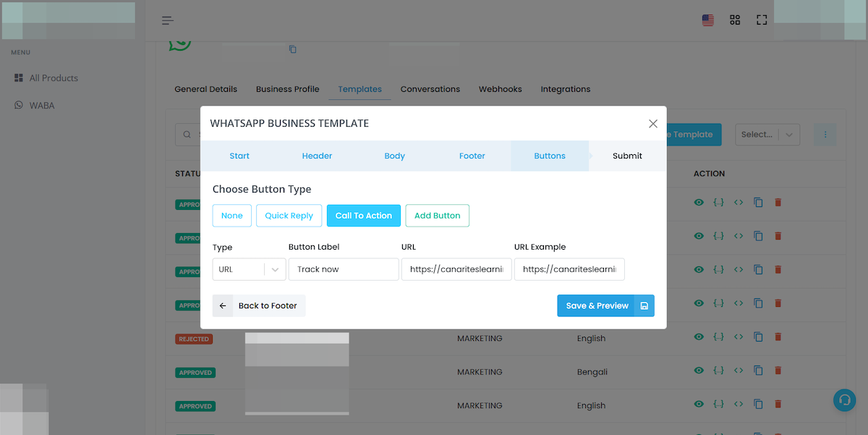Go to the Start wizard step
This screenshot has height=435, width=868.
tap(239, 156)
